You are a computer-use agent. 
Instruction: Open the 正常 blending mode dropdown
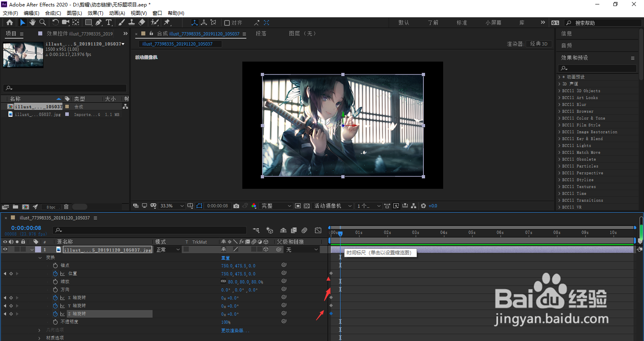(168, 250)
